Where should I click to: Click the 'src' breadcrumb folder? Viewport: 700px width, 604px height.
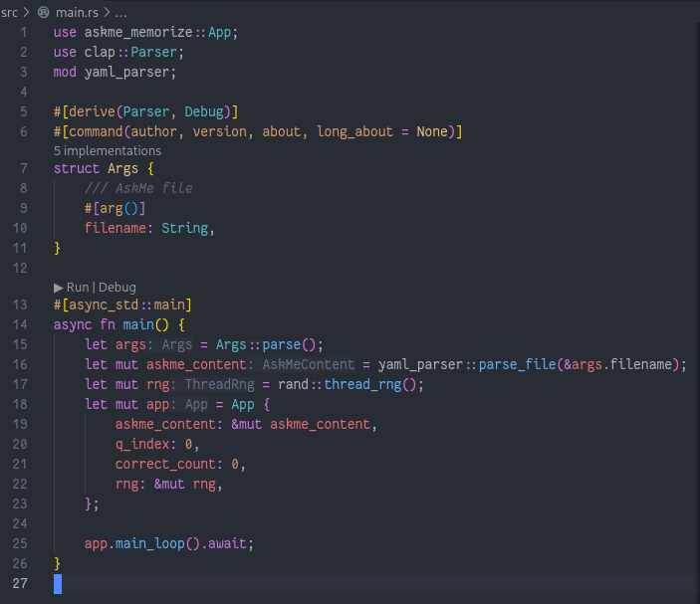coord(9,13)
